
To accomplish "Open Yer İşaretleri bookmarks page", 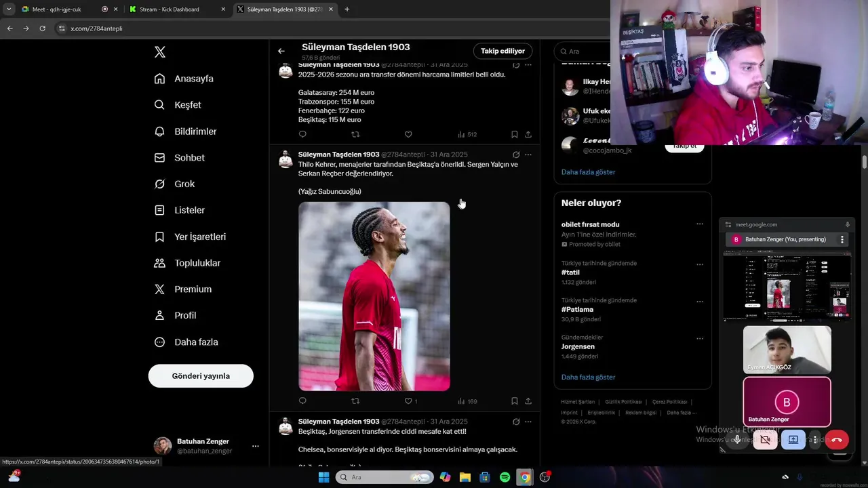I will (x=190, y=237).
